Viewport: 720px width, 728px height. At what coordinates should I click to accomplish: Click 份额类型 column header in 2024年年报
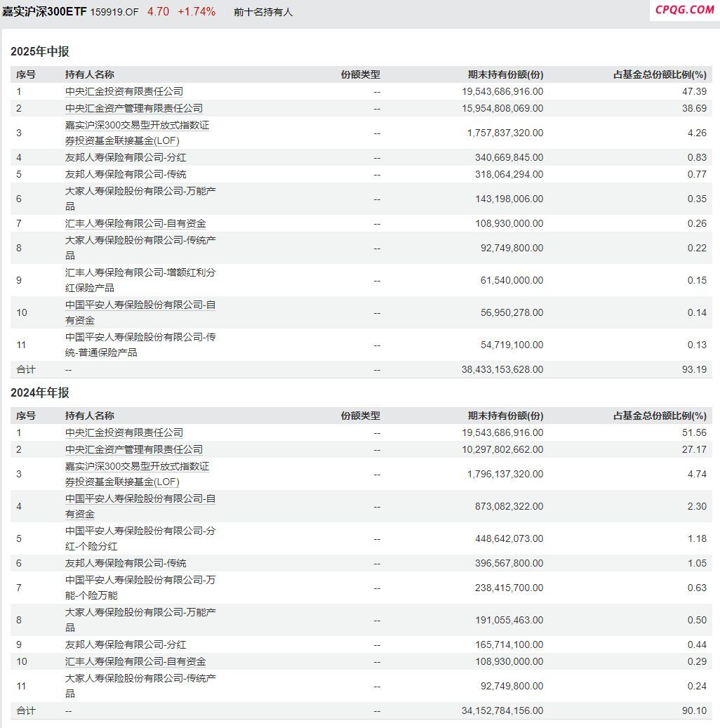pyautogui.click(x=360, y=416)
